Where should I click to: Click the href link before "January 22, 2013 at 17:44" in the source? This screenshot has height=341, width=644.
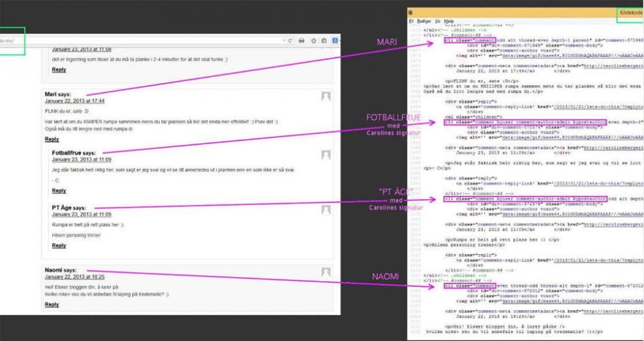614,66
